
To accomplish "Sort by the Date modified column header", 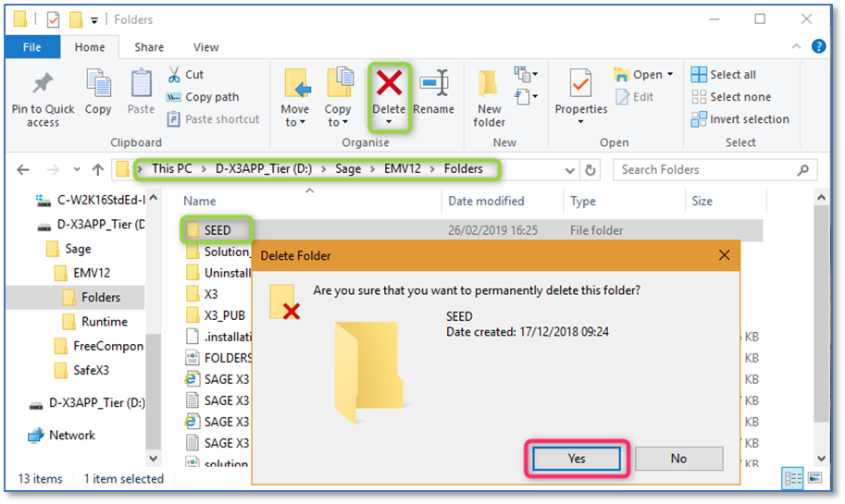I will (486, 201).
